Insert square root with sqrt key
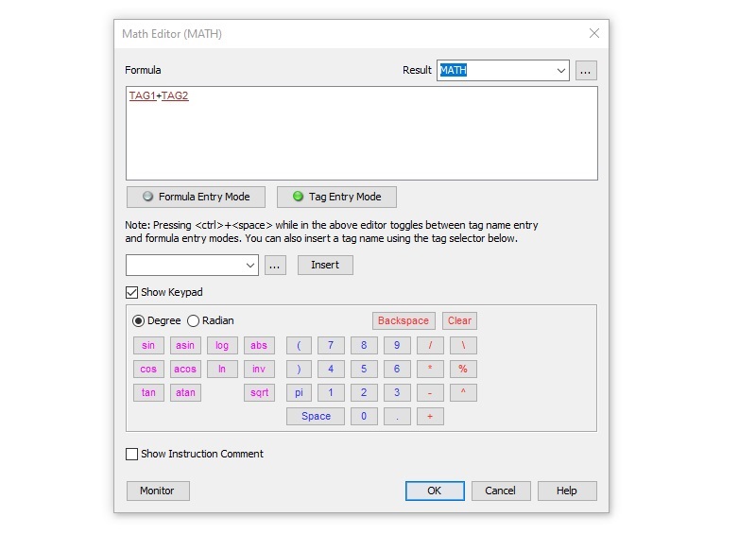Viewport: 756px width, 534px height. [259, 392]
